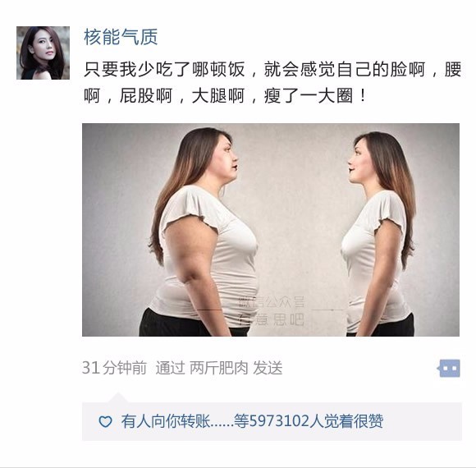Open the poster's profile avatar
The height and width of the screenshot is (468, 476).
(43, 53)
